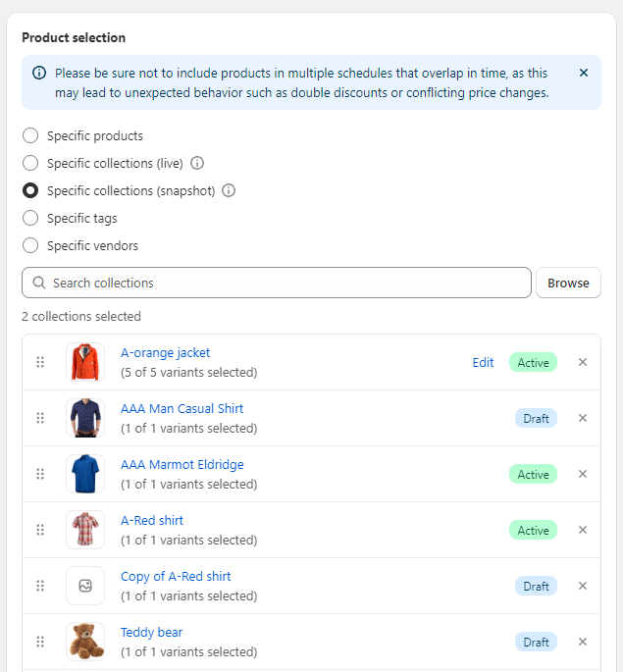Select the Specific collections (live) radio option
This screenshot has width=623, height=672.
click(30, 163)
